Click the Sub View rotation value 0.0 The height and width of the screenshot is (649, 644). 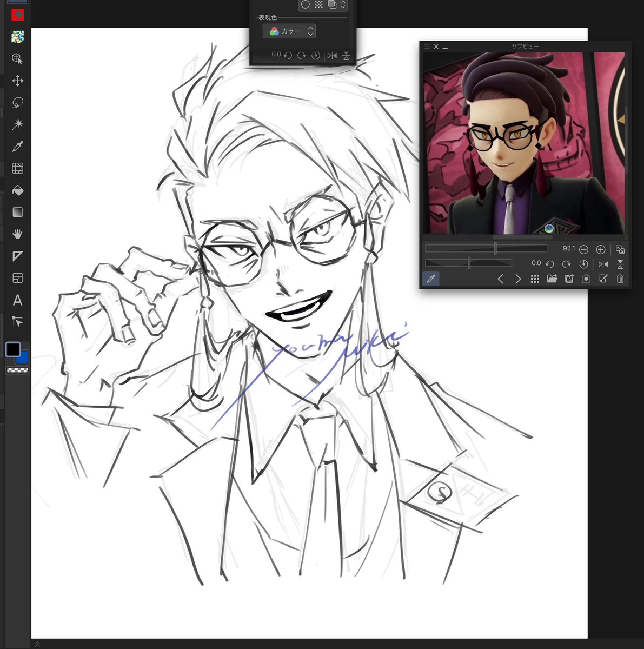tap(536, 263)
